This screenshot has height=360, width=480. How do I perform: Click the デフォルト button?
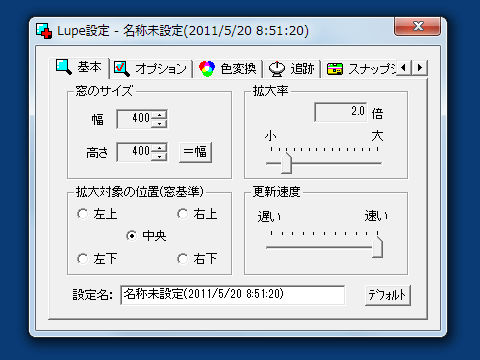click(388, 295)
